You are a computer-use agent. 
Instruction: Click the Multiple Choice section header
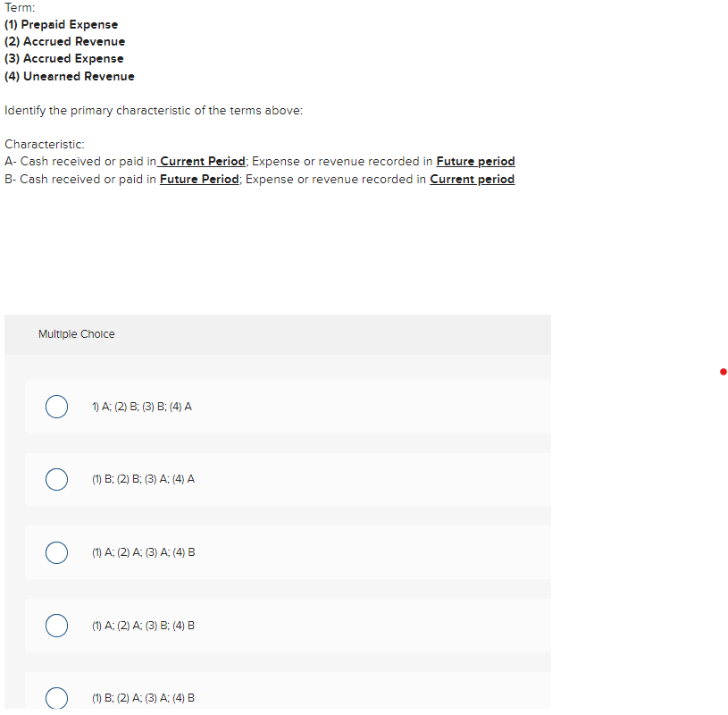click(76, 333)
